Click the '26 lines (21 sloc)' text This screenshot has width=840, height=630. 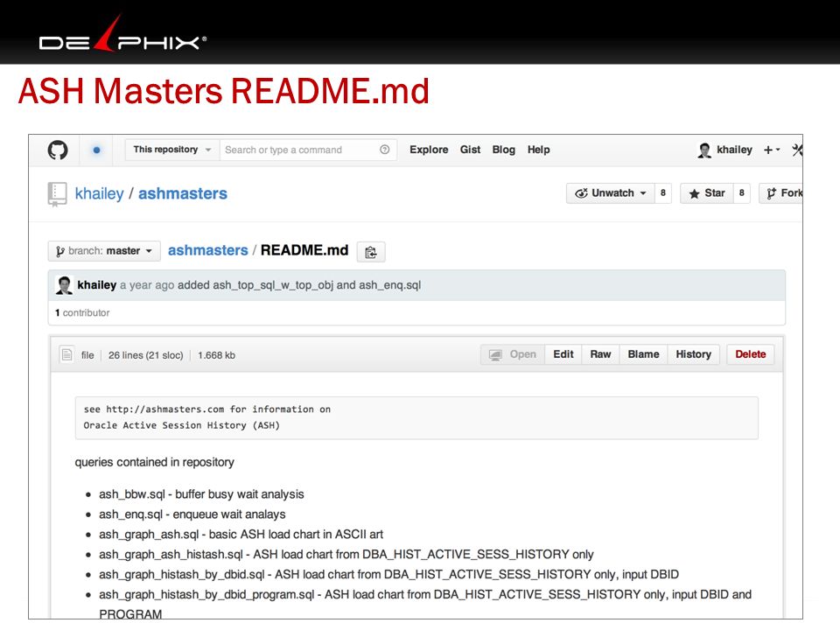[146, 355]
